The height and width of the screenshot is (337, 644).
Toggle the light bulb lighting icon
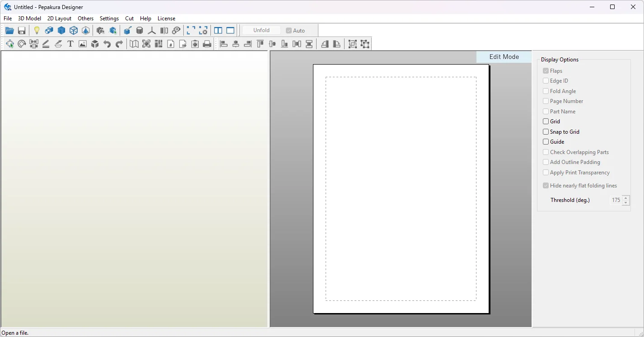(x=37, y=31)
